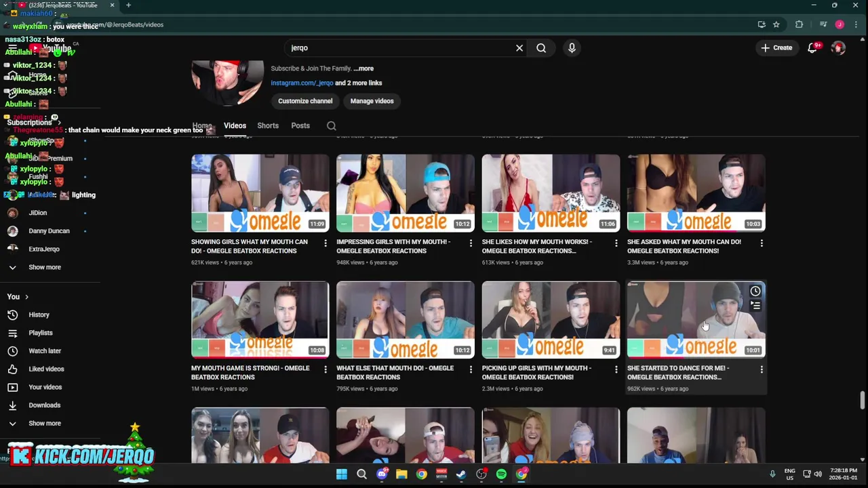Viewport: 868px width, 488px height.
Task: Click Watch Later clock on 10:01 thumbnail
Action: coord(755,291)
